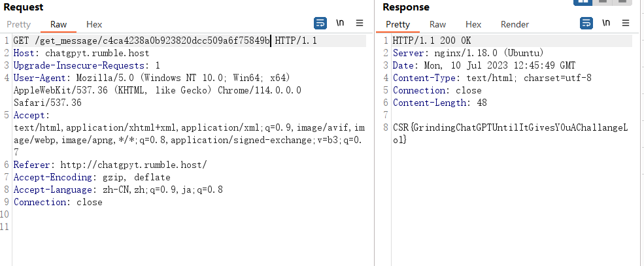
Task: Select the combined tabbed layout icon
Action: pyautogui.click(x=622, y=2)
